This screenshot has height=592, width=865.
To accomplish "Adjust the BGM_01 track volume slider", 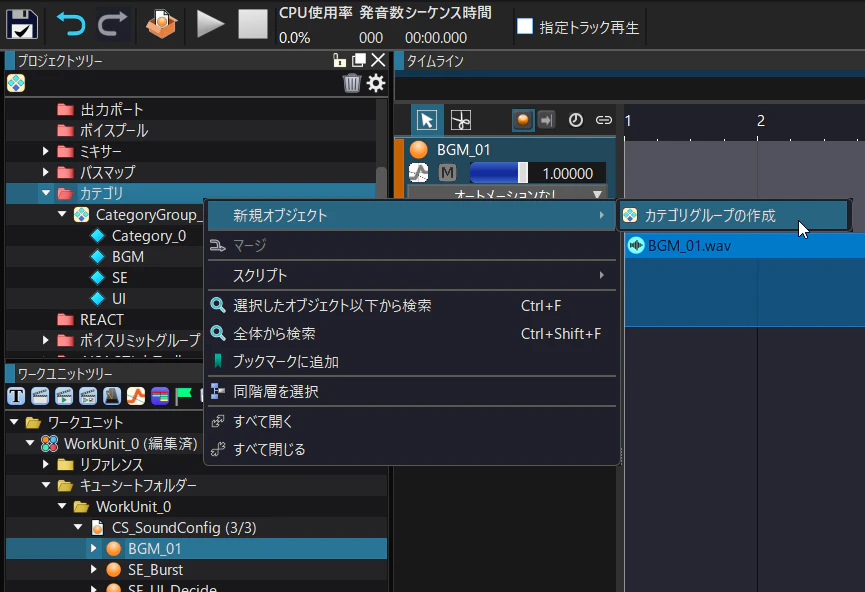I will click(499, 173).
